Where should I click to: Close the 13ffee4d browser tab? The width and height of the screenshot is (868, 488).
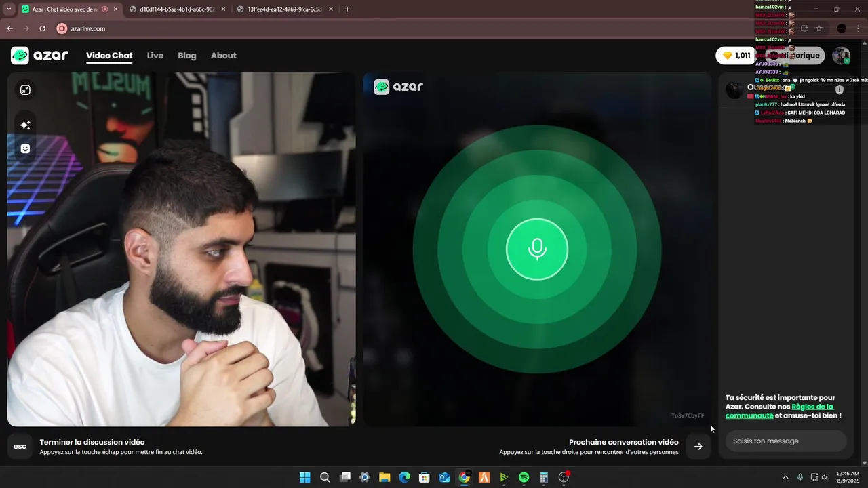(331, 9)
